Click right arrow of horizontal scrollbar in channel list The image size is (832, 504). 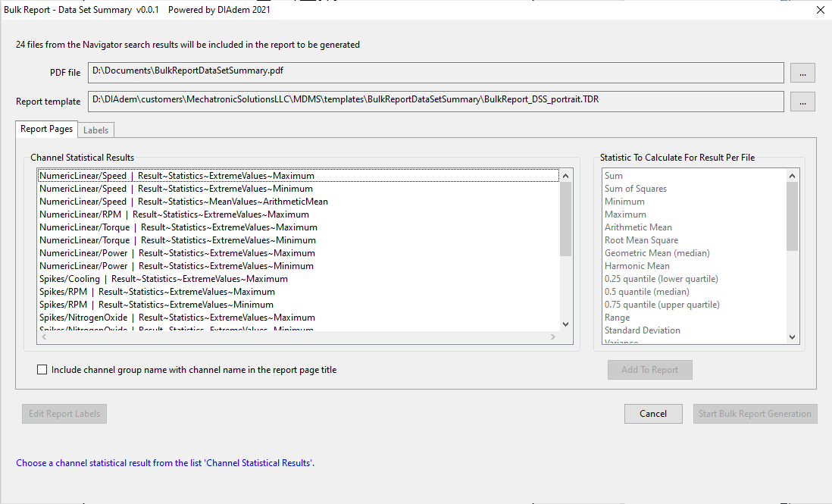[554, 337]
